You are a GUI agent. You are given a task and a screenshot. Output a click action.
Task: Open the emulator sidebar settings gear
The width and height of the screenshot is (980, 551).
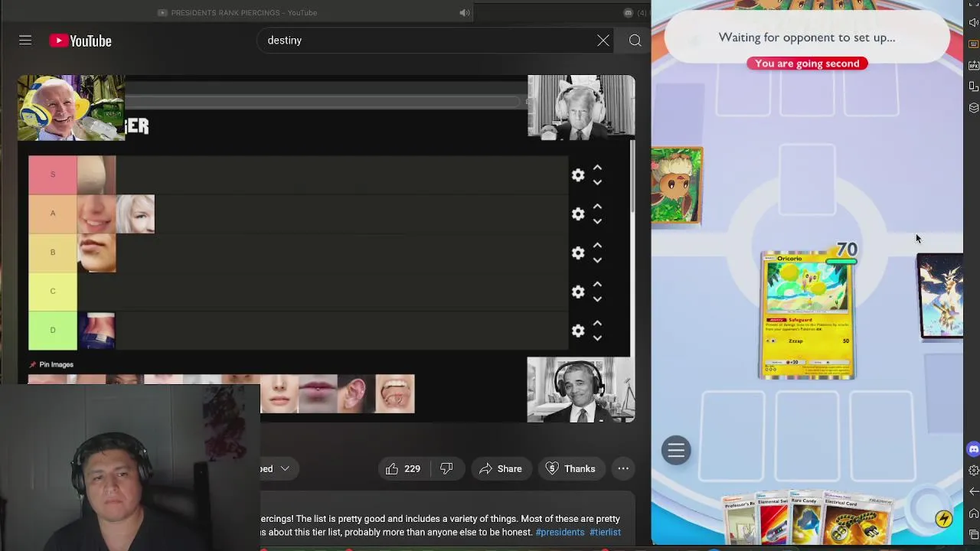(973, 471)
